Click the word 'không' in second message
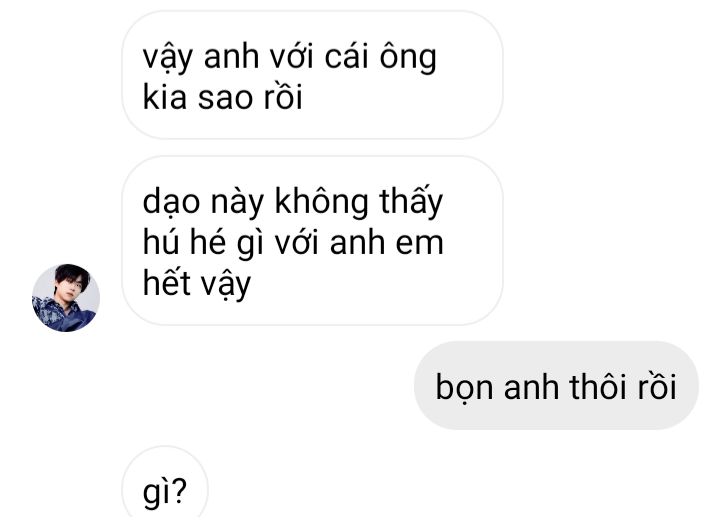The image size is (720, 526). (x=321, y=201)
